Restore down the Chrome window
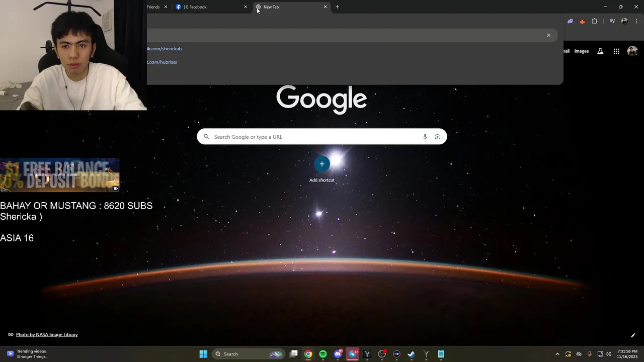This screenshot has height=362, width=644. pos(620,7)
